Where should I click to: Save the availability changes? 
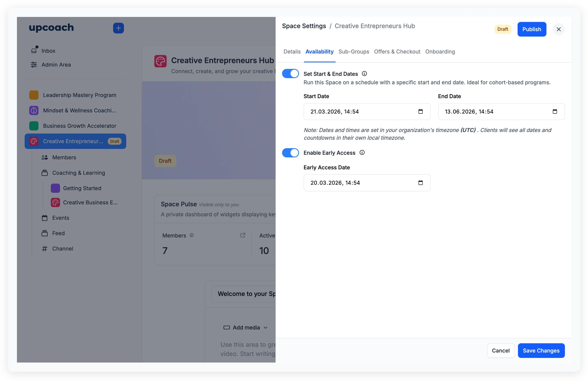[541, 351]
